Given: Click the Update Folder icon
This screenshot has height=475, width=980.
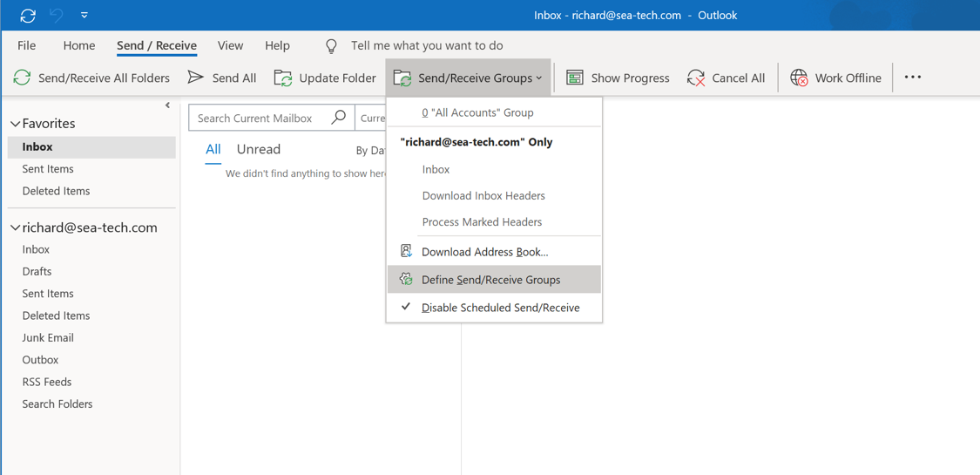Looking at the screenshot, I should [x=283, y=78].
